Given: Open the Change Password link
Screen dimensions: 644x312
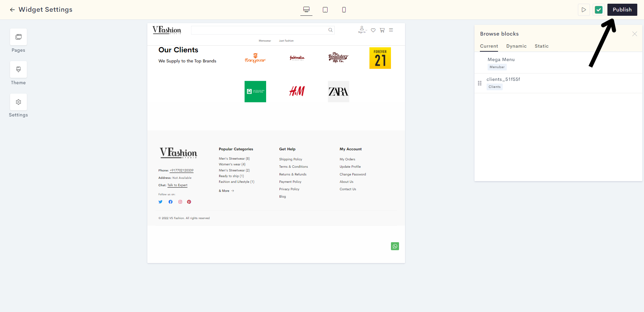Looking at the screenshot, I should 353,174.
